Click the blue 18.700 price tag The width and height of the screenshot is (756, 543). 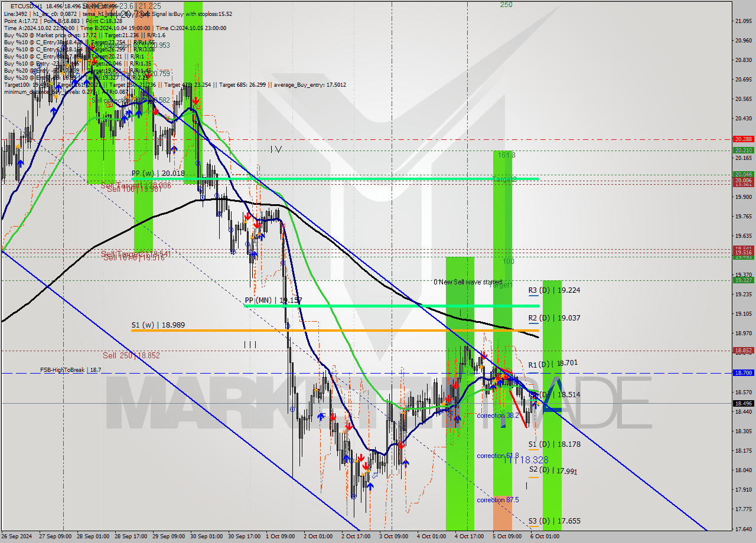742,373
